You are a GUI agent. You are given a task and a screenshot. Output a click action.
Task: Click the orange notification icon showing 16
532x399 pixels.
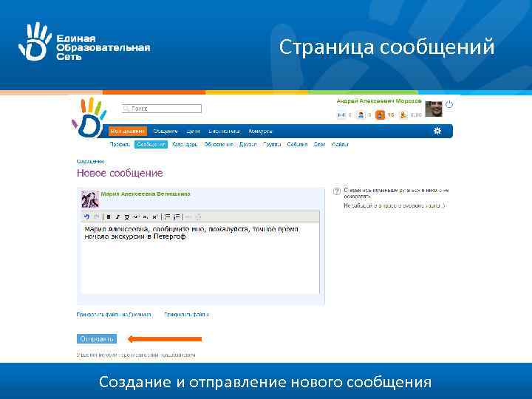point(380,115)
